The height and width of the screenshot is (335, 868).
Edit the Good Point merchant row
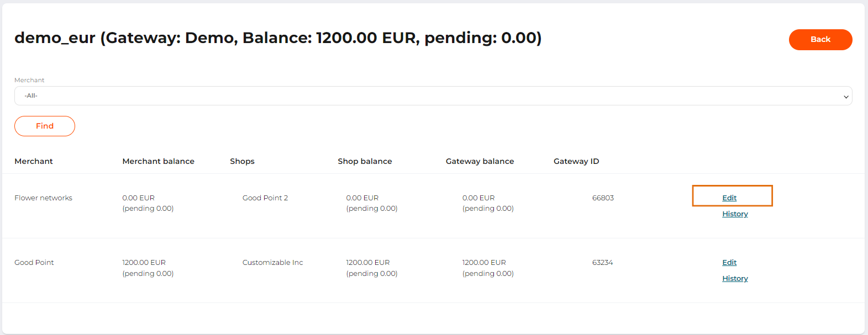pyautogui.click(x=729, y=263)
